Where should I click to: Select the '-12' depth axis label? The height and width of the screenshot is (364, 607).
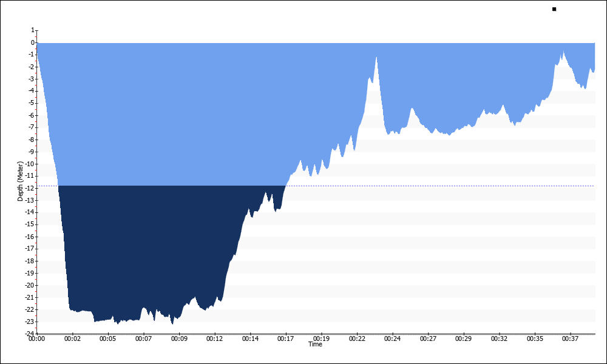point(30,188)
